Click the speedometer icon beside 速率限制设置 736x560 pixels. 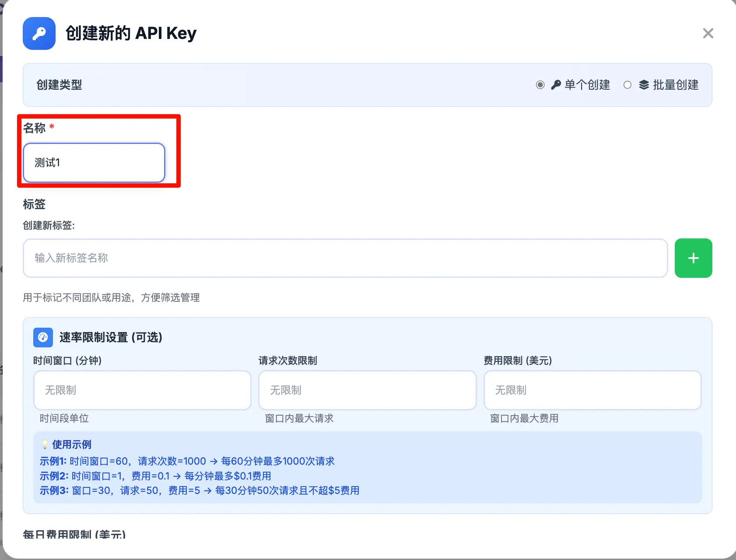tap(43, 337)
